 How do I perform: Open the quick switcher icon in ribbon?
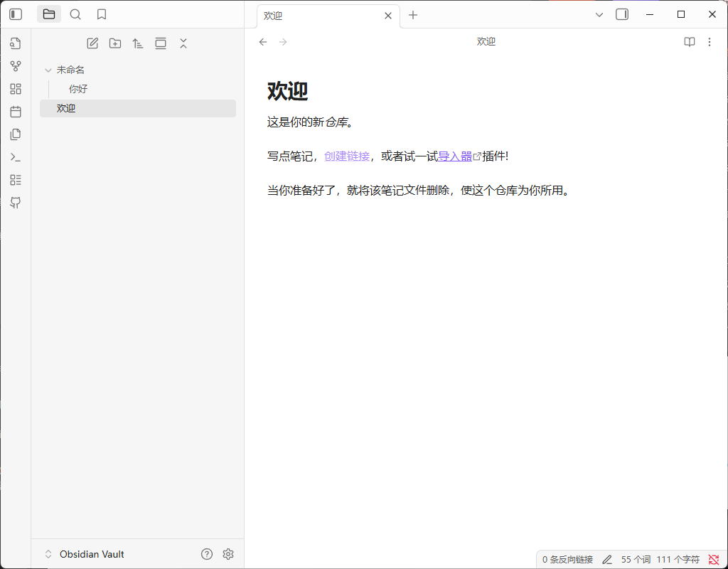point(16,43)
